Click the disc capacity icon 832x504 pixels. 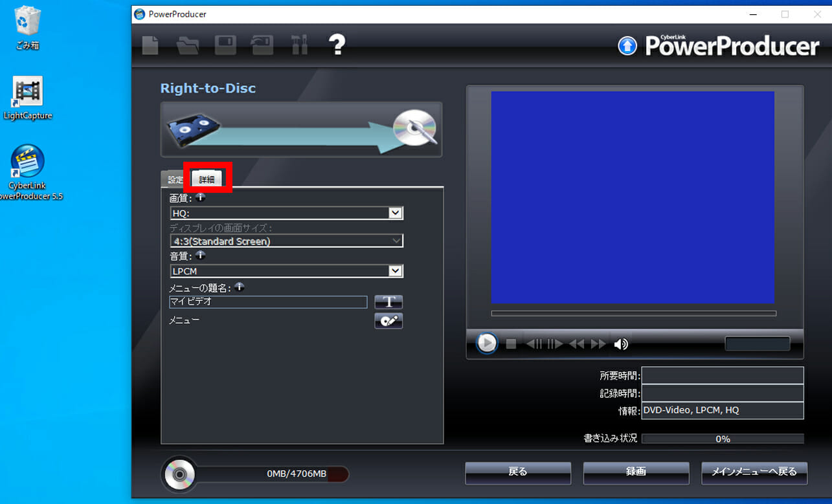(179, 475)
